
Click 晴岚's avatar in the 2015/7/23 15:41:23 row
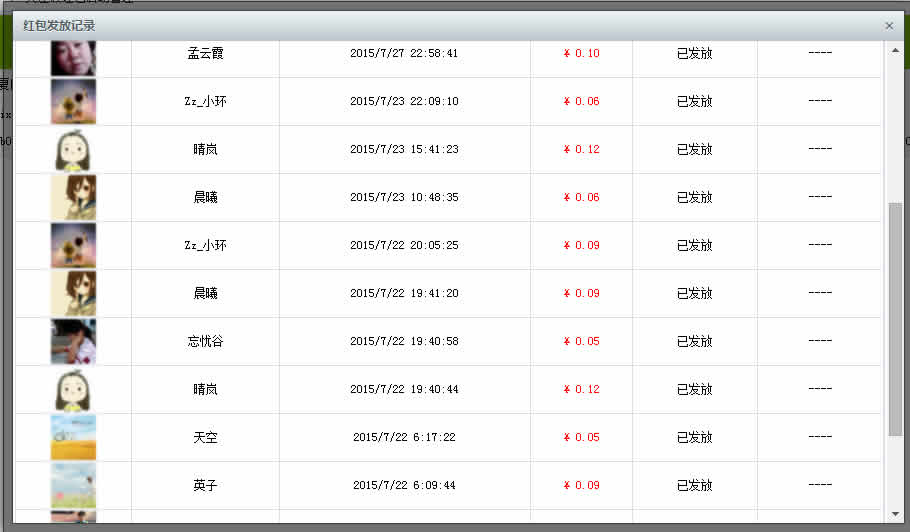73,149
